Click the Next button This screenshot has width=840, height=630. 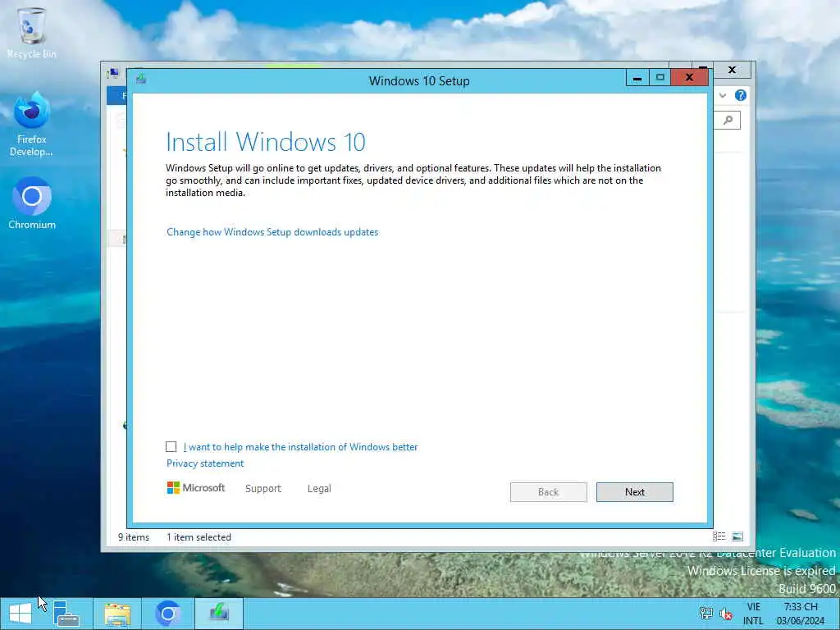pyautogui.click(x=635, y=492)
